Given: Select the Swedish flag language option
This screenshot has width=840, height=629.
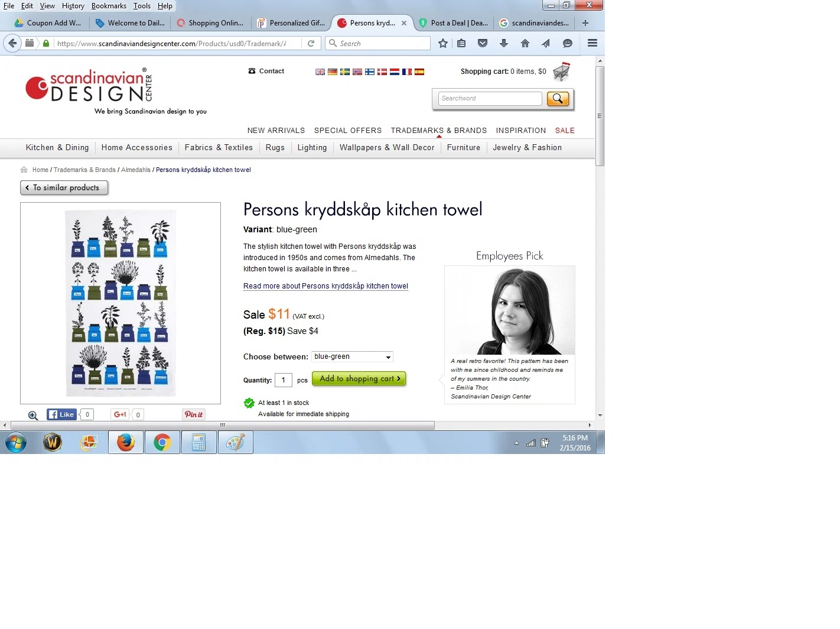Looking at the screenshot, I should [x=345, y=72].
